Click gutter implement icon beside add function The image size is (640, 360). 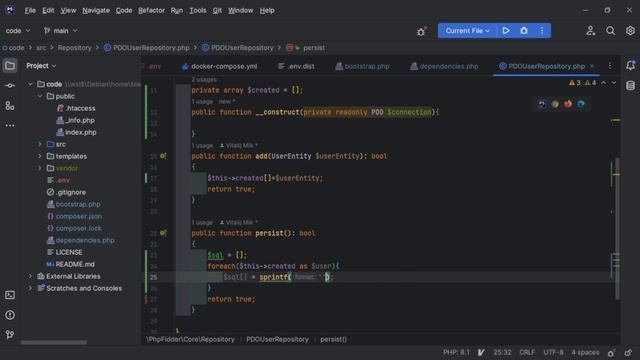point(163,156)
